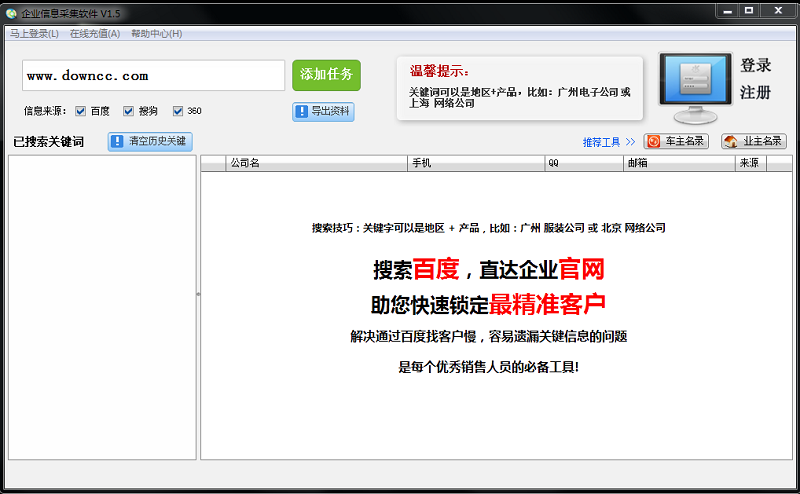Click the splitter handle between panels
Screen dimensions: 800x494
point(198,294)
